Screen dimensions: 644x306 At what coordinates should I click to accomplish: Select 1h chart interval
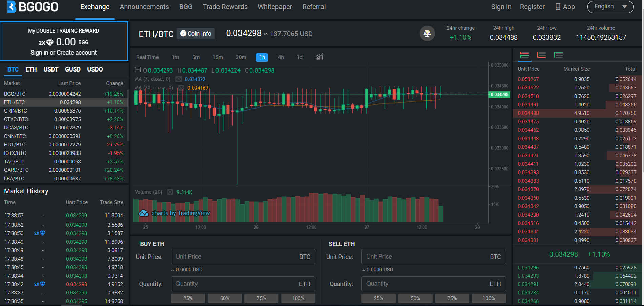262,57
